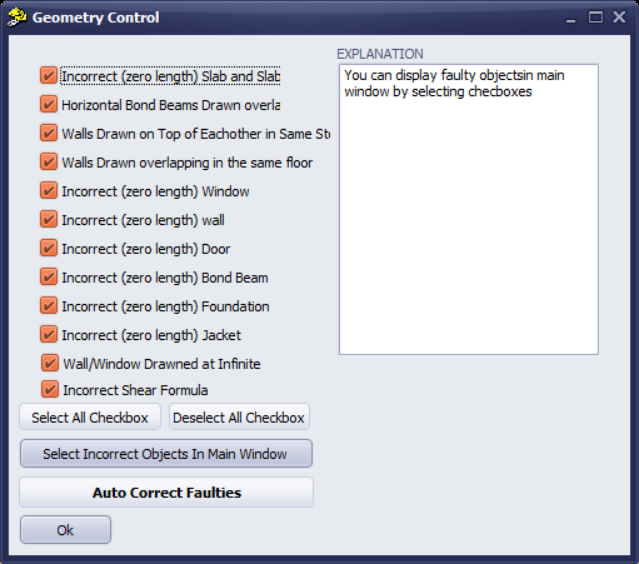Viewport: 639px width, 564px height.
Task: Uncheck Incorrect (zero length) Bond Beam
Action: tap(48, 277)
